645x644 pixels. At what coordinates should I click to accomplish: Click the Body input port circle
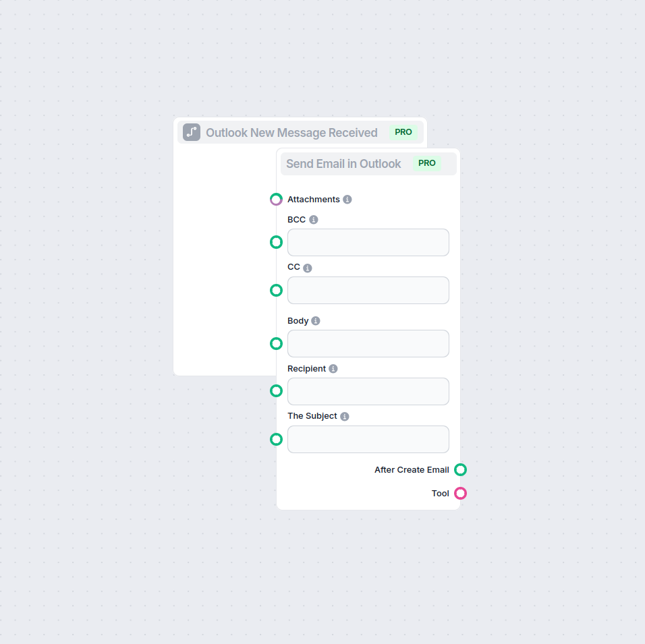[276, 343]
